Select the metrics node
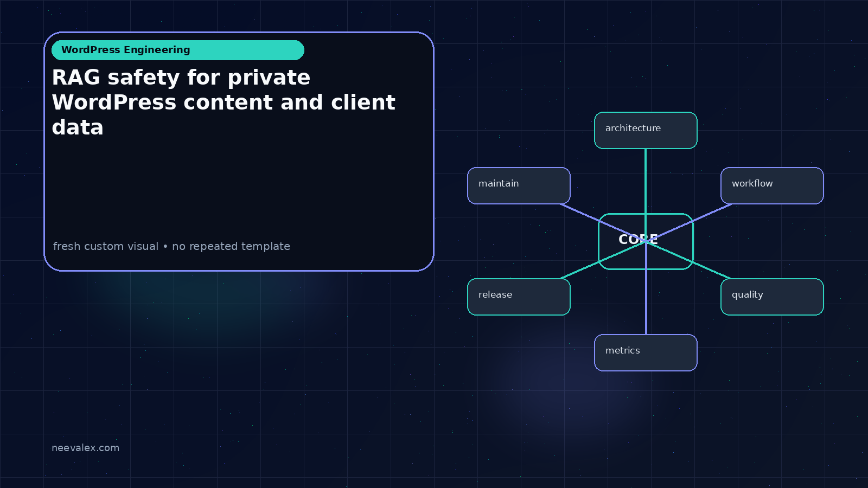The image size is (868, 488). 646,352
